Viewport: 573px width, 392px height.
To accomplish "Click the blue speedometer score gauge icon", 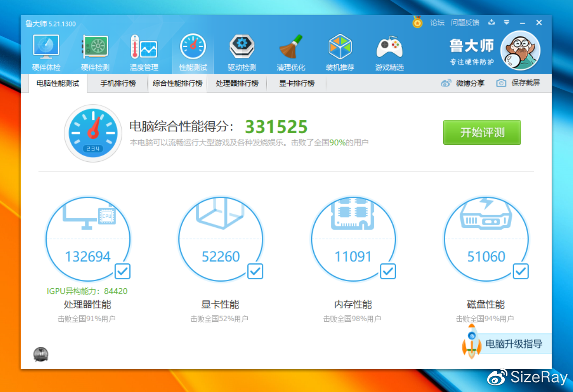I will tap(93, 133).
